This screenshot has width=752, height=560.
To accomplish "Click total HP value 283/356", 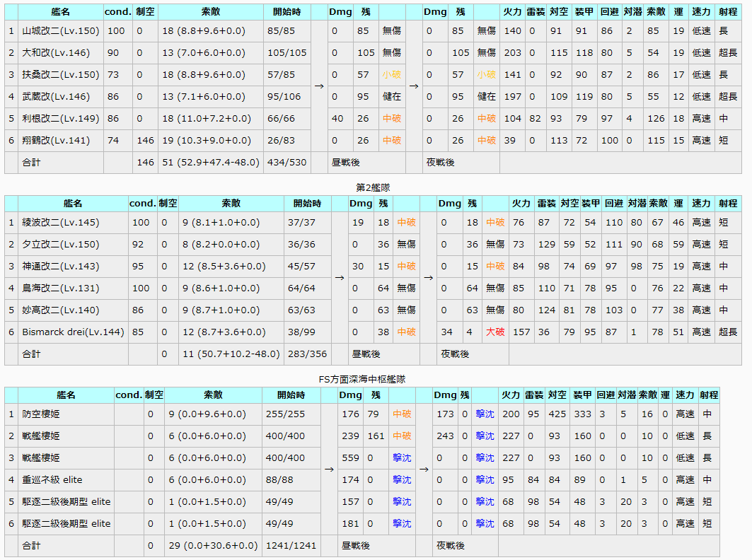I will point(308,354).
